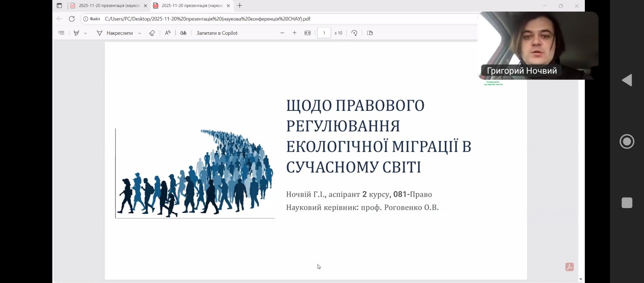Click the Накреслити draw tool
The height and width of the screenshot is (283, 644).
pyautogui.click(x=115, y=33)
